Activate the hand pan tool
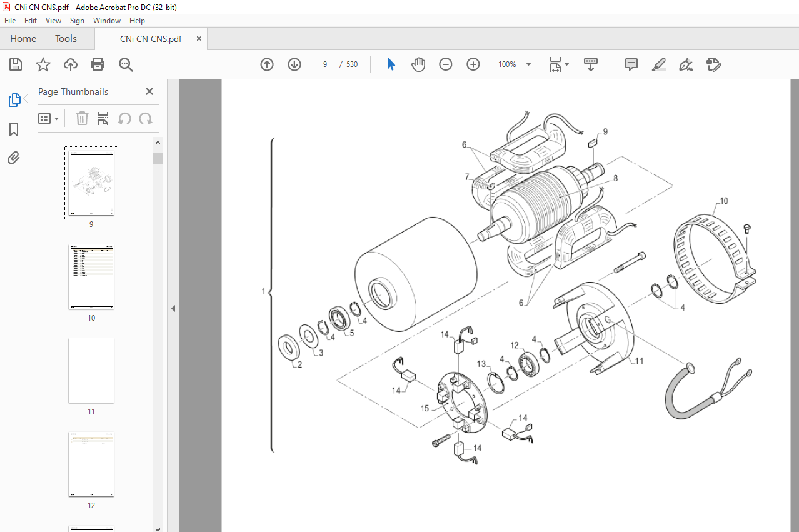The image size is (799, 532). (418, 64)
